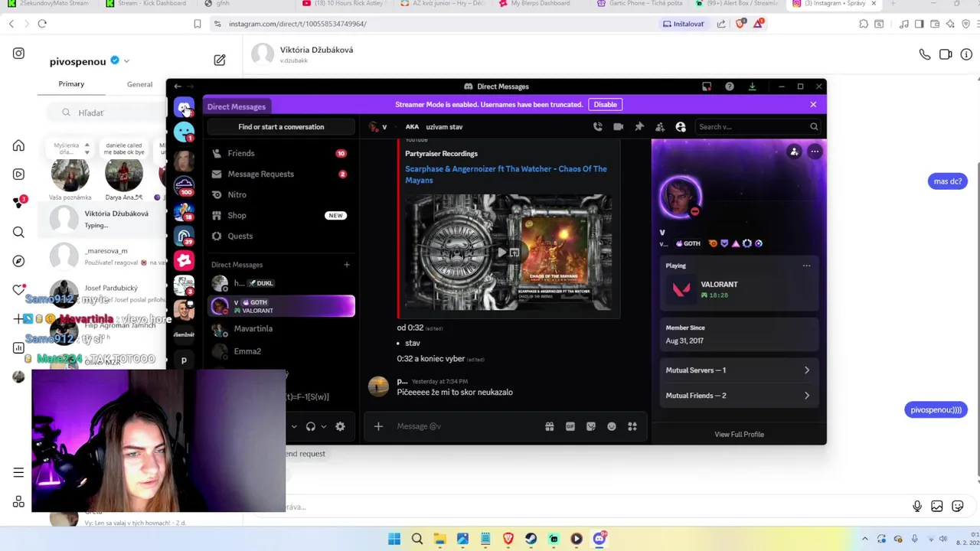Viewport: 980px width, 551px height.
Task: Expand the pivospenou account switcher
Action: coord(126,61)
